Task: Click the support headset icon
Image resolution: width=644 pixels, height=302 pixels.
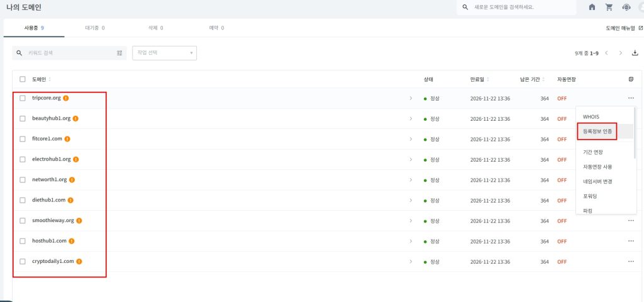Action: (x=626, y=7)
